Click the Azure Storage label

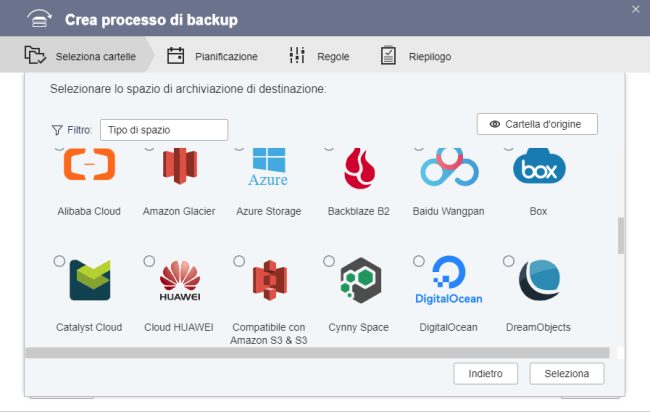(x=269, y=211)
